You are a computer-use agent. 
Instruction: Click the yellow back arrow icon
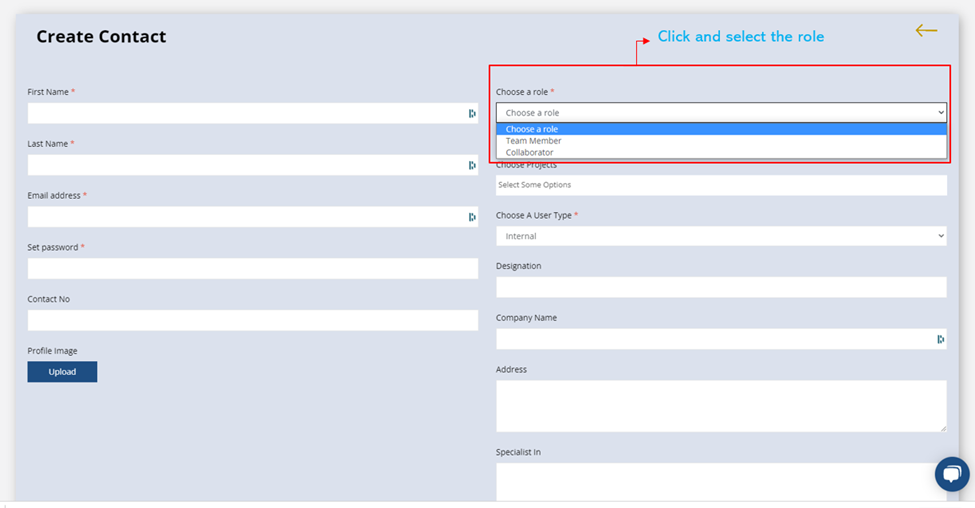[926, 30]
